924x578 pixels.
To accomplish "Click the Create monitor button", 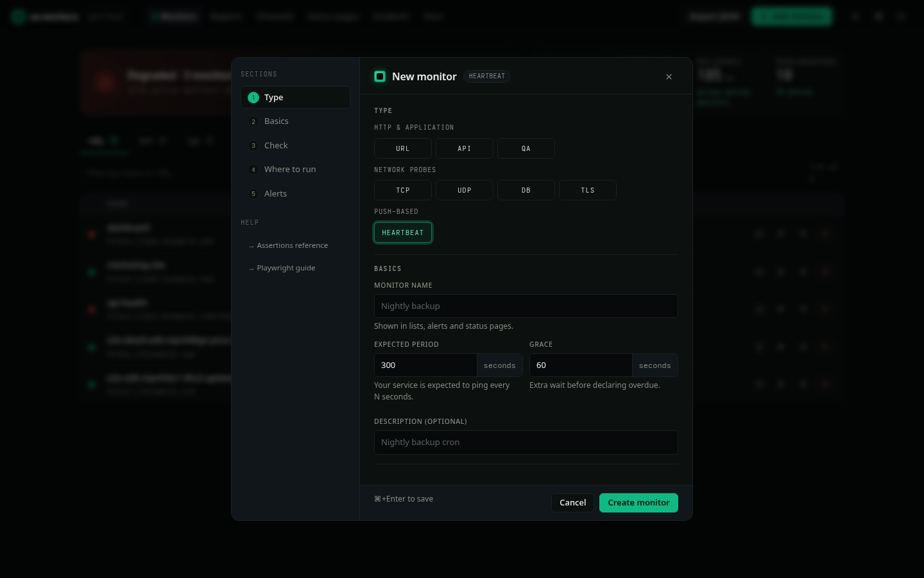I will (x=638, y=503).
